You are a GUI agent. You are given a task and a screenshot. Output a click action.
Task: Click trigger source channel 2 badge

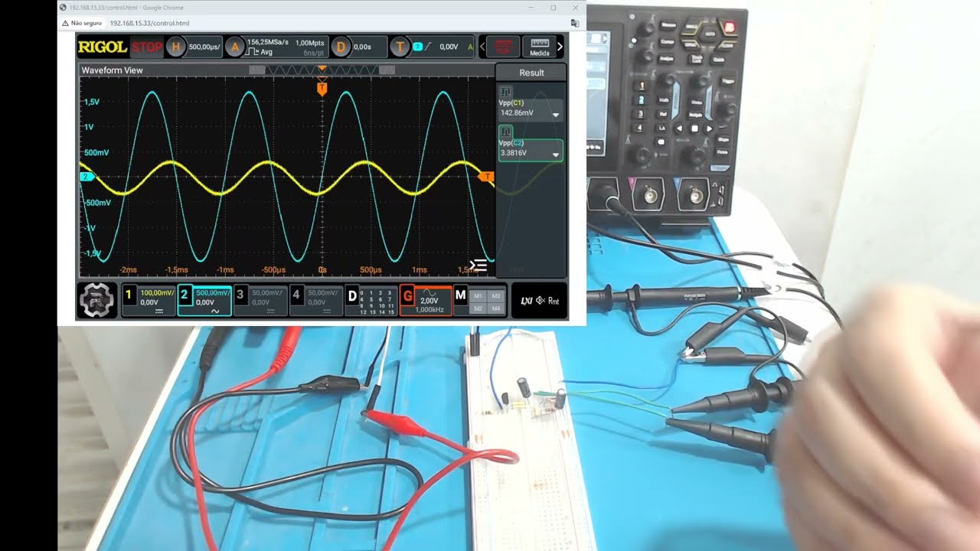[x=417, y=47]
